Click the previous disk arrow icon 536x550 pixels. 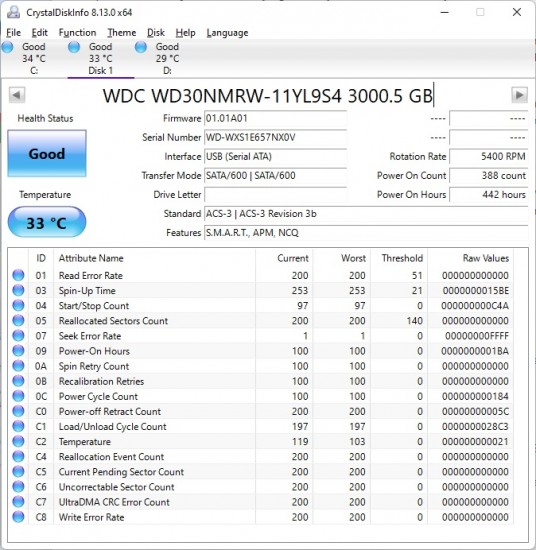[x=16, y=95]
